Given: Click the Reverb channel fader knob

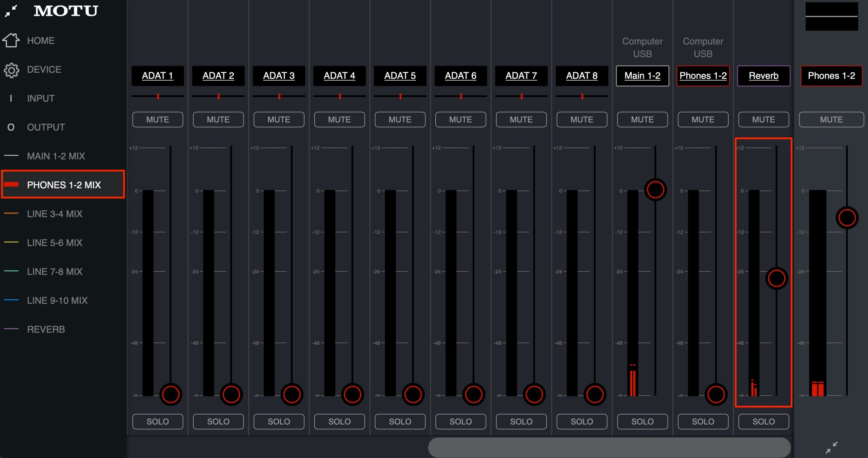Looking at the screenshot, I should pyautogui.click(x=776, y=278).
